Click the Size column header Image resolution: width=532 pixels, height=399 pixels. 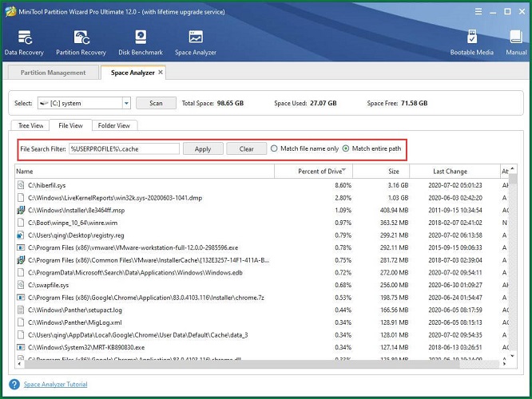[x=381, y=172]
